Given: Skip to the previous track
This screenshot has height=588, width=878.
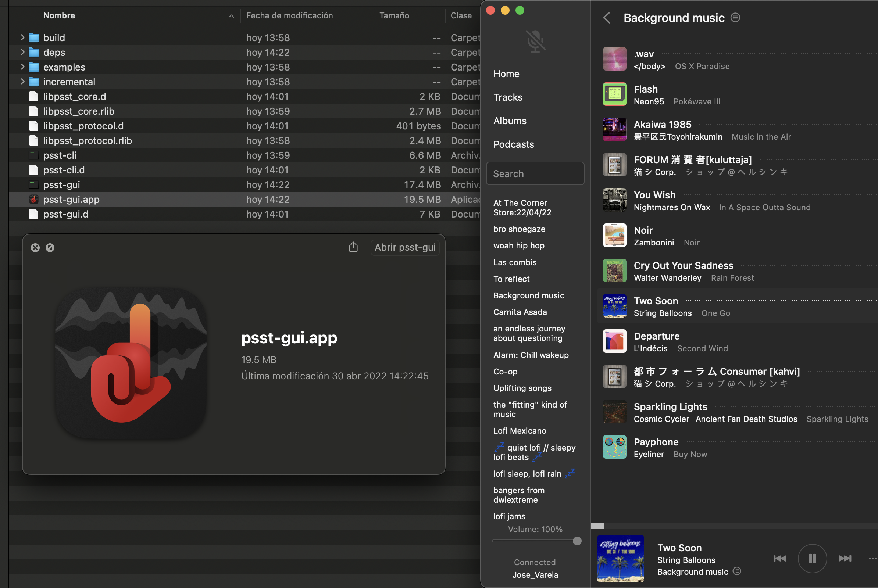Looking at the screenshot, I should (x=780, y=558).
